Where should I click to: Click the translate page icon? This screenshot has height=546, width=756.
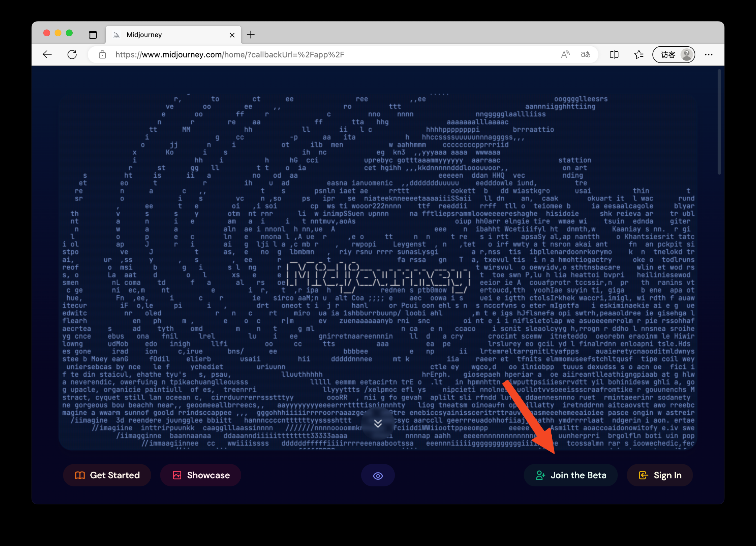tap(585, 54)
